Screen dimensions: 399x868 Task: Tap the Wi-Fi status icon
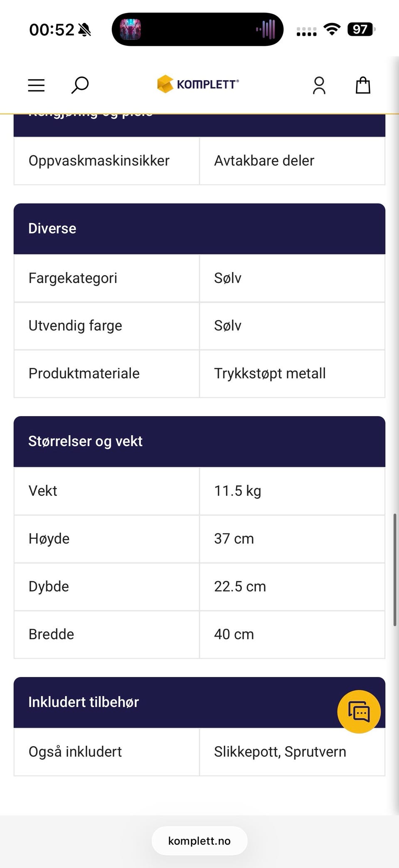332,29
